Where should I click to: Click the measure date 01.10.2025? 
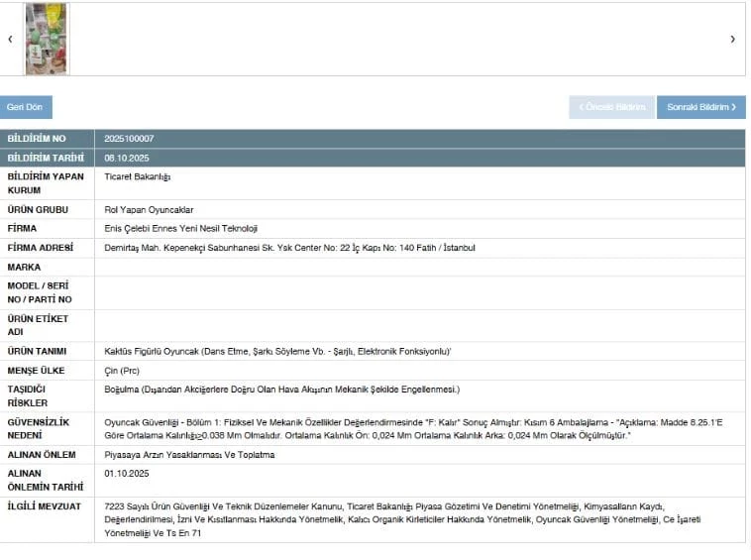125,473
